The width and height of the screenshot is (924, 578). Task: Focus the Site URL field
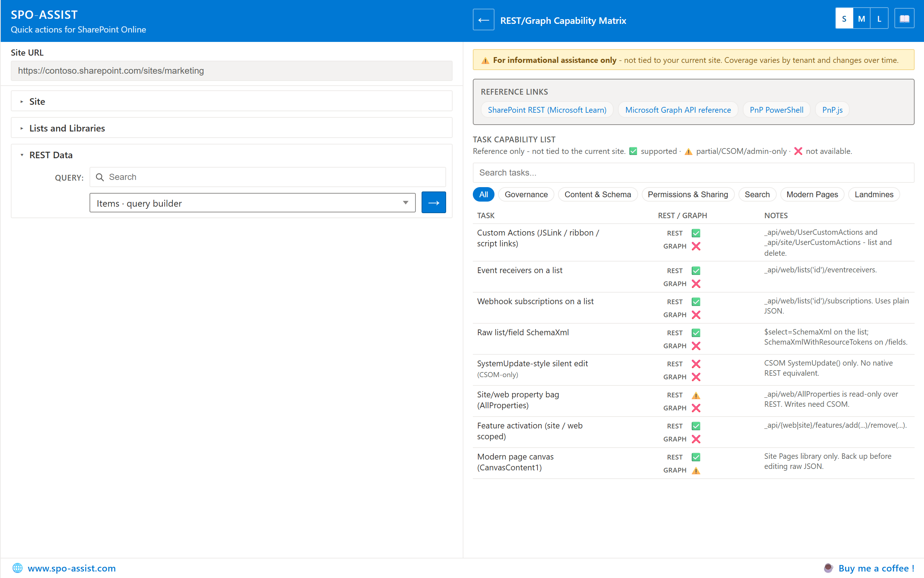[x=231, y=71]
